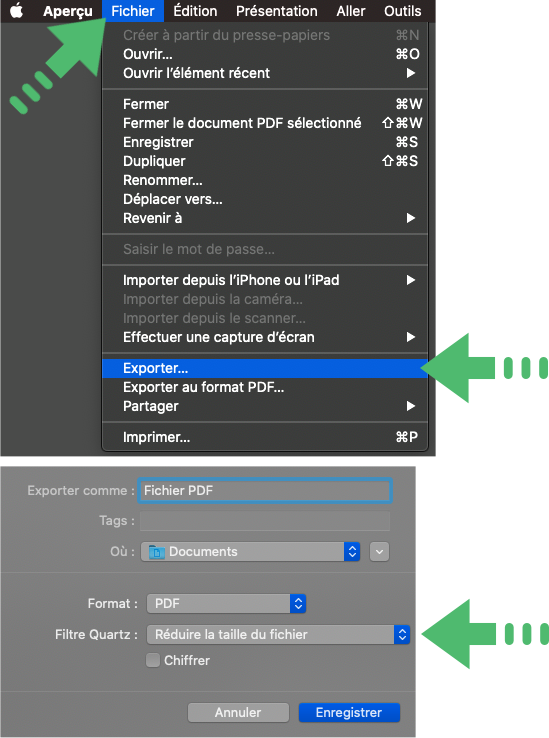Click the Annuler button
The height and width of the screenshot is (738, 549).
point(238,713)
